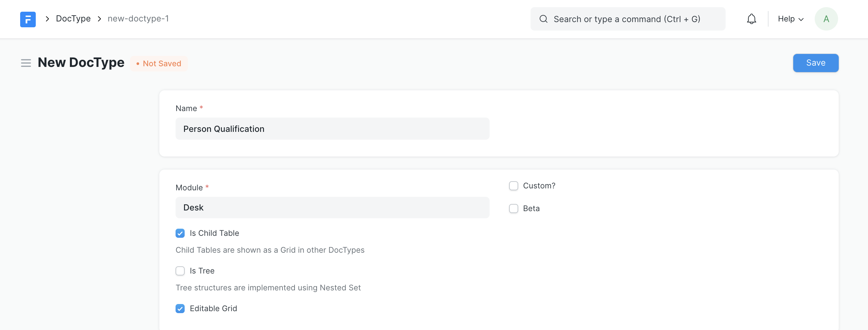This screenshot has height=330, width=868.
Task: Toggle the sidebar hamburger menu icon
Action: pyautogui.click(x=26, y=63)
